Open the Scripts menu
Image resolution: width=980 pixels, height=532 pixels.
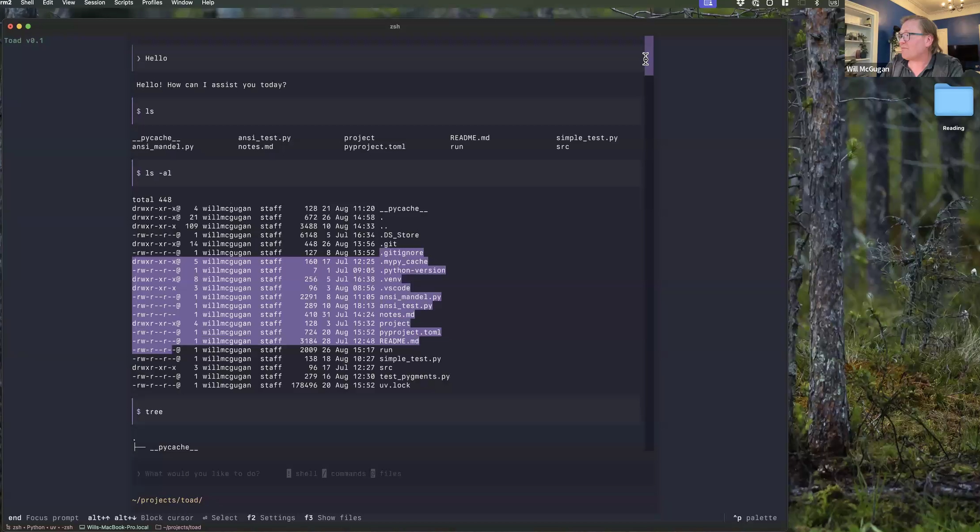124,3
